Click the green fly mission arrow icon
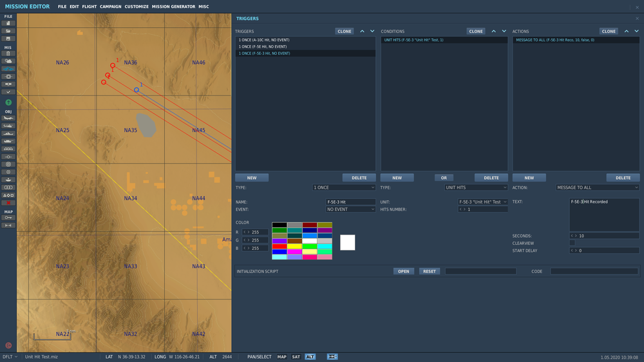The height and width of the screenshot is (362, 644). click(8, 102)
